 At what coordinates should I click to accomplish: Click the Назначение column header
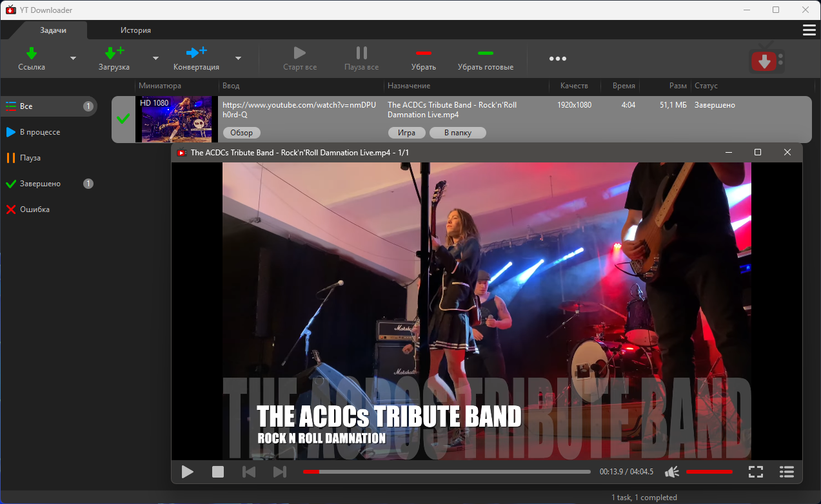click(409, 86)
